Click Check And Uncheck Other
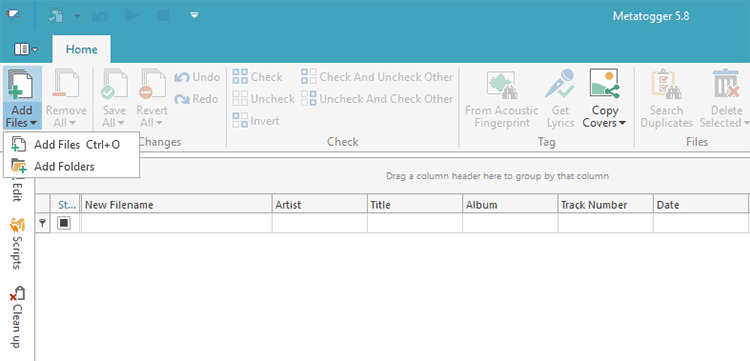This screenshot has width=750, height=361. click(377, 77)
